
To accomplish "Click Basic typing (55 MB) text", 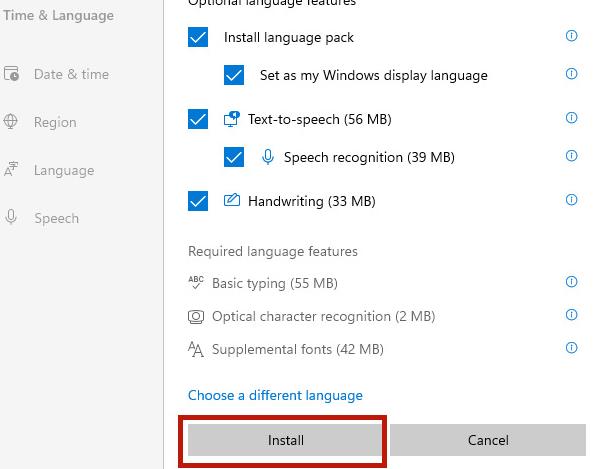I will click(275, 283).
